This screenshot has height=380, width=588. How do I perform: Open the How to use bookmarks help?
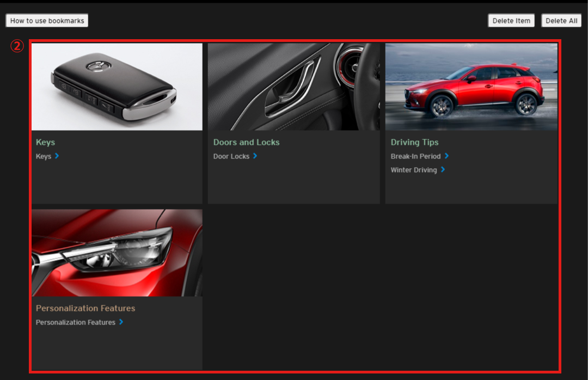click(47, 21)
